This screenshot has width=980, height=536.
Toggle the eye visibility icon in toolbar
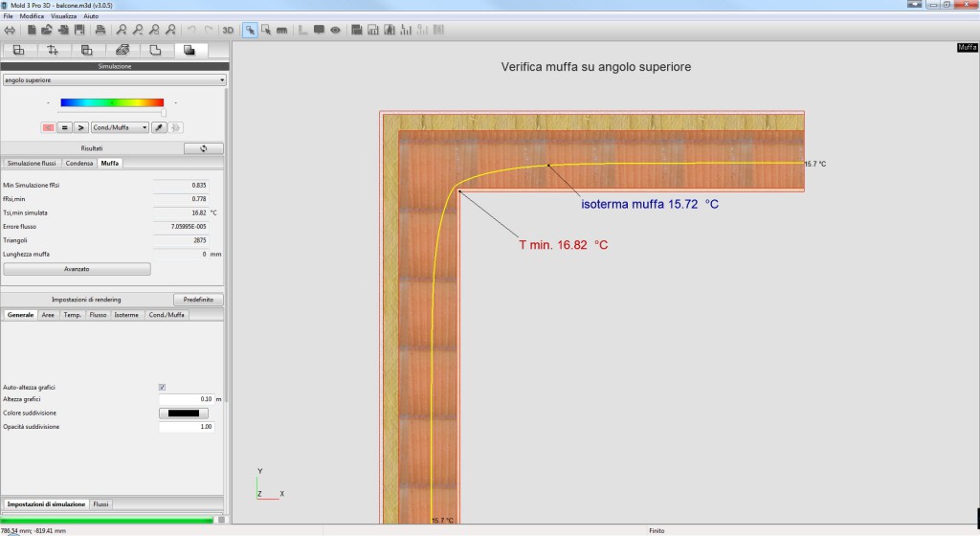point(335,30)
